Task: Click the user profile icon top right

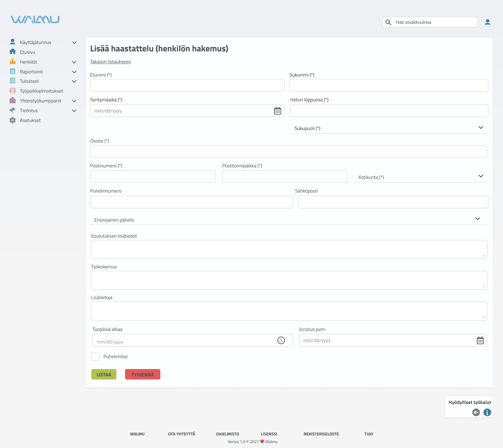Action: [488, 22]
